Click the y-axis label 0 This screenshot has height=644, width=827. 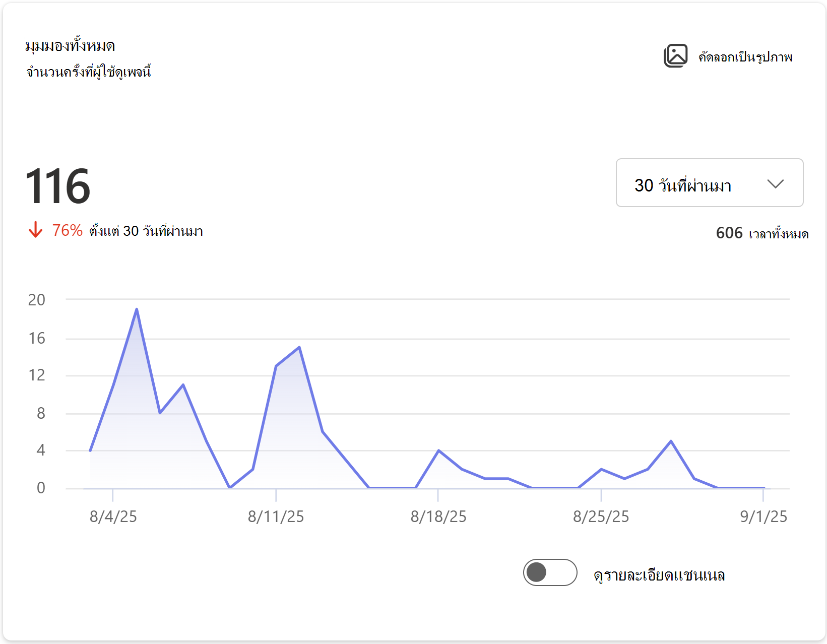click(x=41, y=488)
